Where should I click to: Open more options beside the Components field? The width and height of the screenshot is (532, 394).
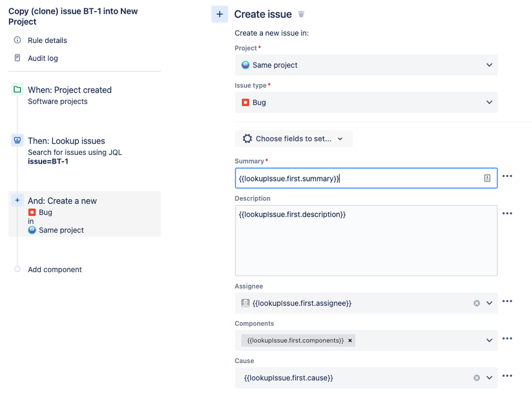point(507,339)
